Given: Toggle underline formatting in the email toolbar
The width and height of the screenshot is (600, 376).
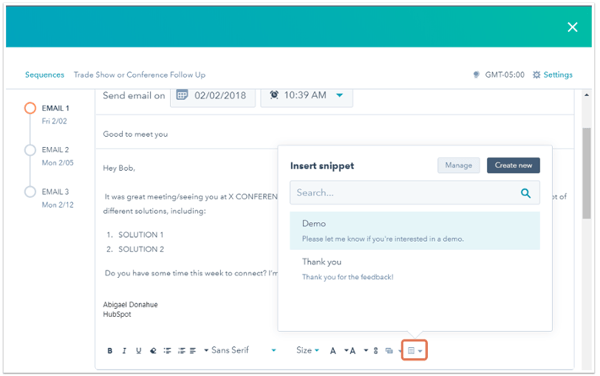Looking at the screenshot, I should pyautogui.click(x=139, y=350).
